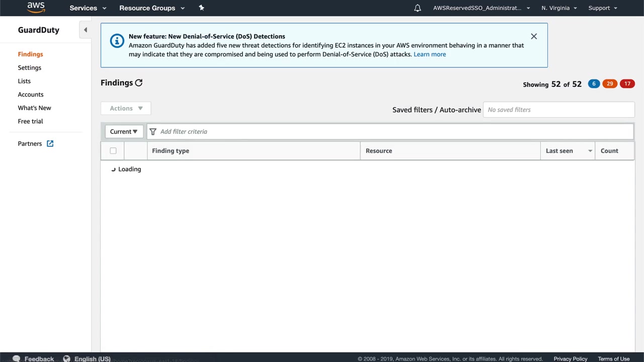Screen dimensions: 644x362
Task: Open the AWSReservedSSO account menu
Action: (481, 8)
